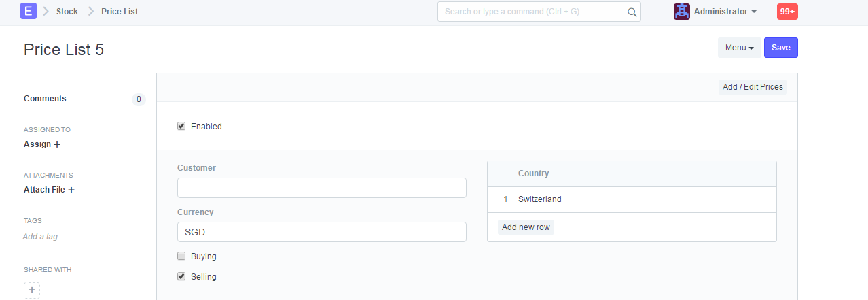
Task: Click the Administrator avatar icon
Action: point(682,12)
